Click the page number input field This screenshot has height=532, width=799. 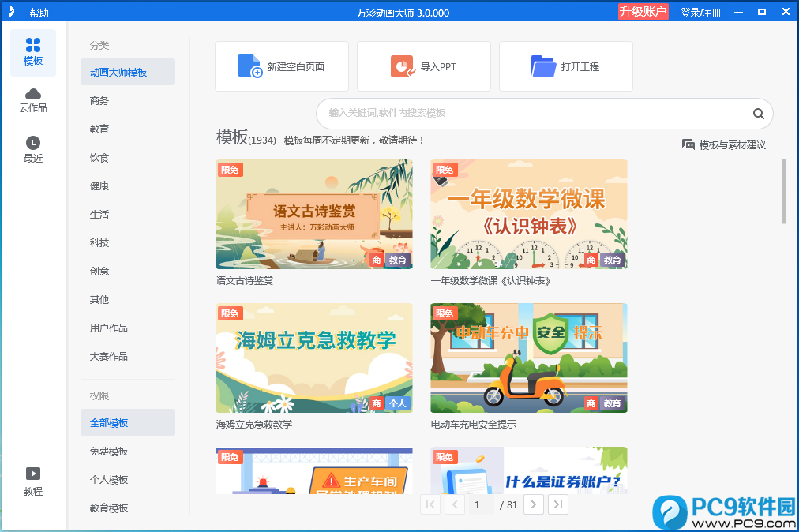[x=481, y=504]
